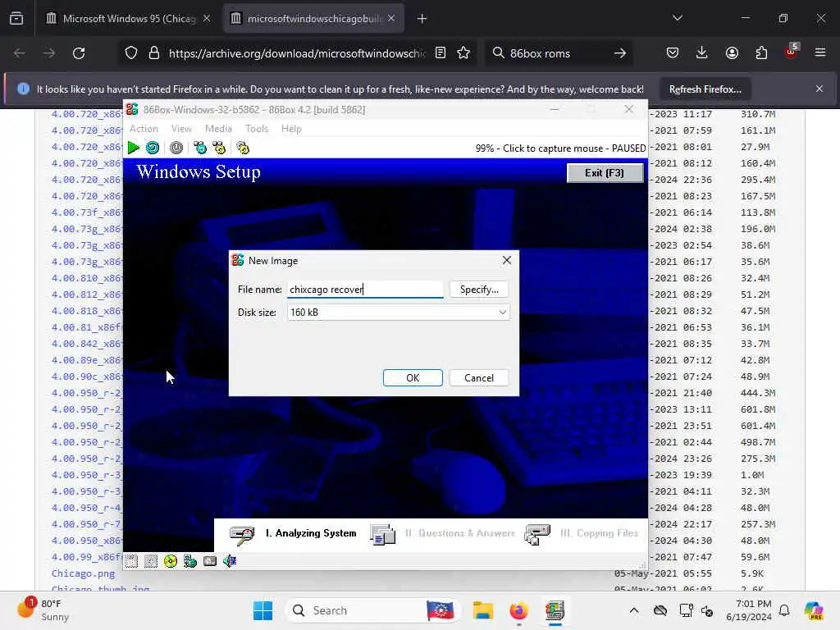Click the Firefox reload page icon
This screenshot has width=840, height=630.
(79, 53)
